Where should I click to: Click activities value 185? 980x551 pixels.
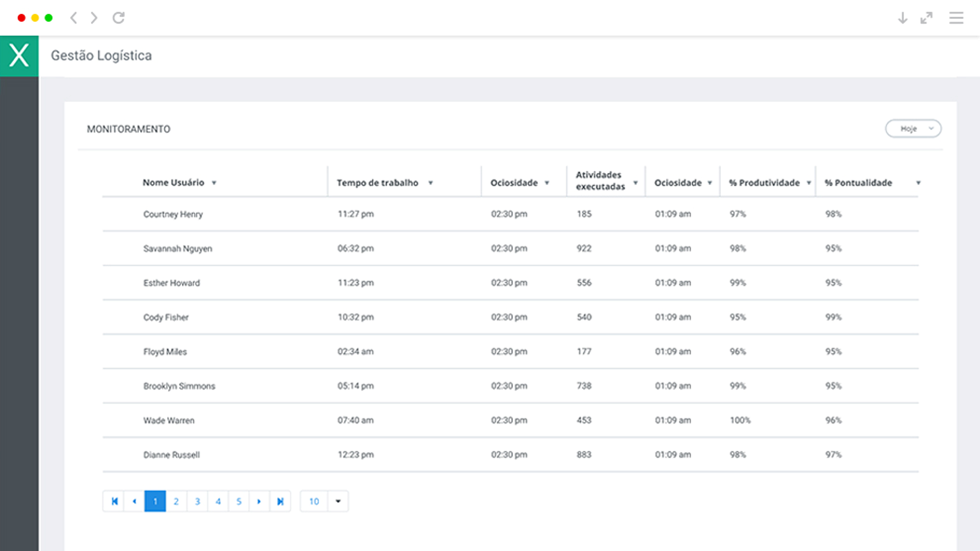(584, 214)
